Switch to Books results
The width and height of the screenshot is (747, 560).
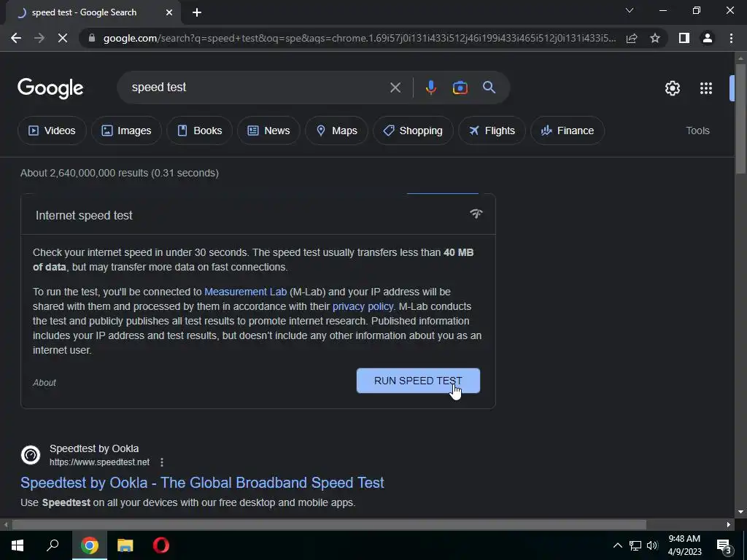tap(200, 131)
